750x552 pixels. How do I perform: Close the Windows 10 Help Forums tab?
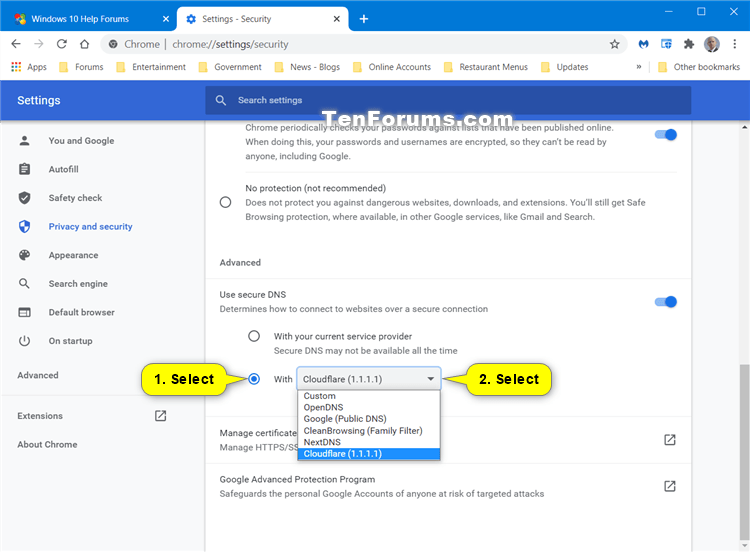(165, 19)
